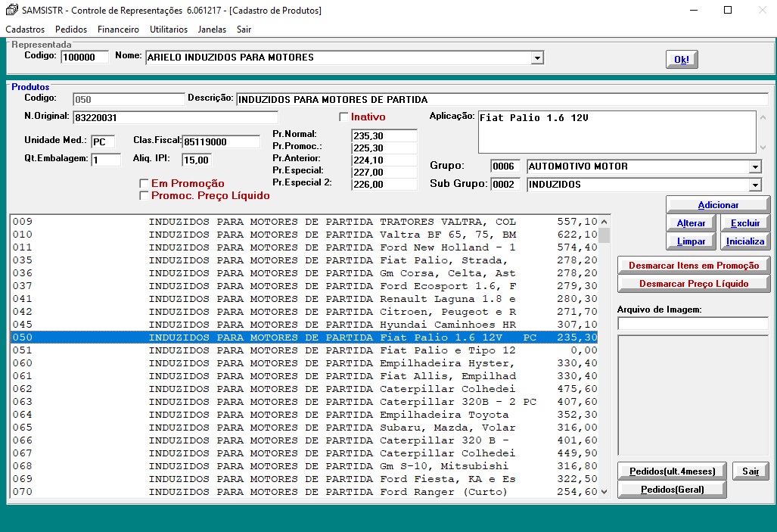The image size is (777, 532).
Task: Expand the Grupo dropdown list
Action: (755, 166)
